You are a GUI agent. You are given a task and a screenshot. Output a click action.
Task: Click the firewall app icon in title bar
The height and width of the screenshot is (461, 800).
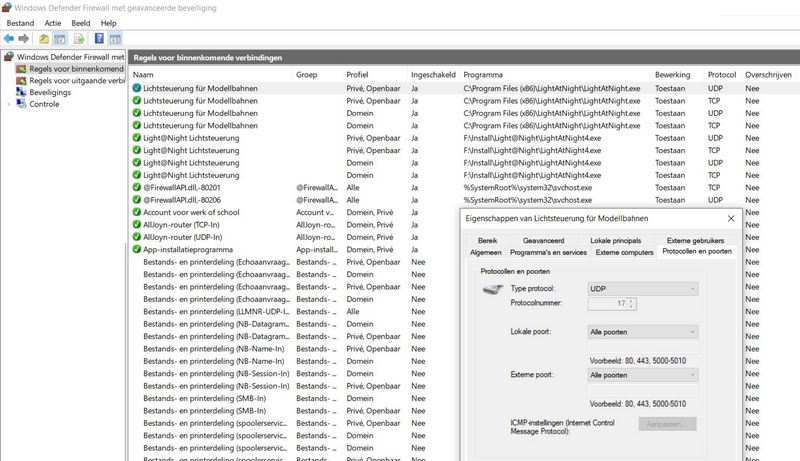click(x=6, y=8)
